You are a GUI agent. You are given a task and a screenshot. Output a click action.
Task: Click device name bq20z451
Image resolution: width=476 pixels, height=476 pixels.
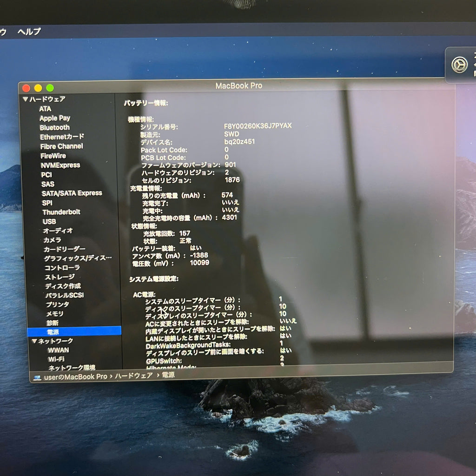click(x=239, y=141)
